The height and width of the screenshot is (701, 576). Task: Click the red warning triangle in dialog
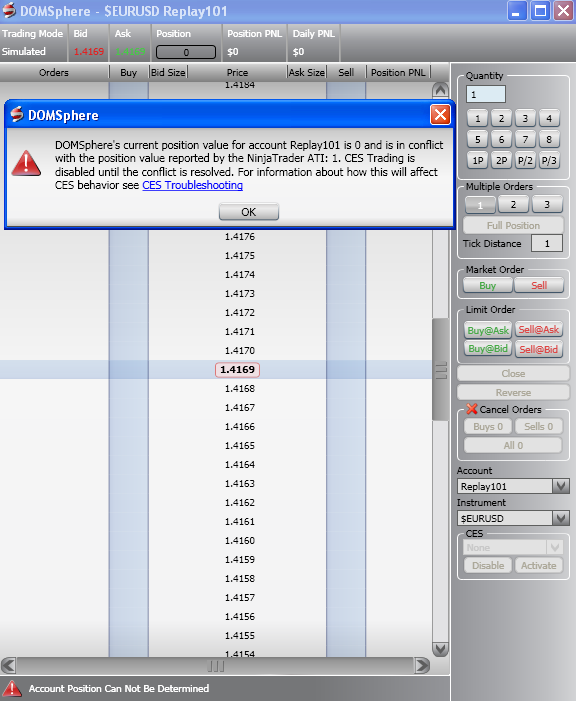(26, 163)
